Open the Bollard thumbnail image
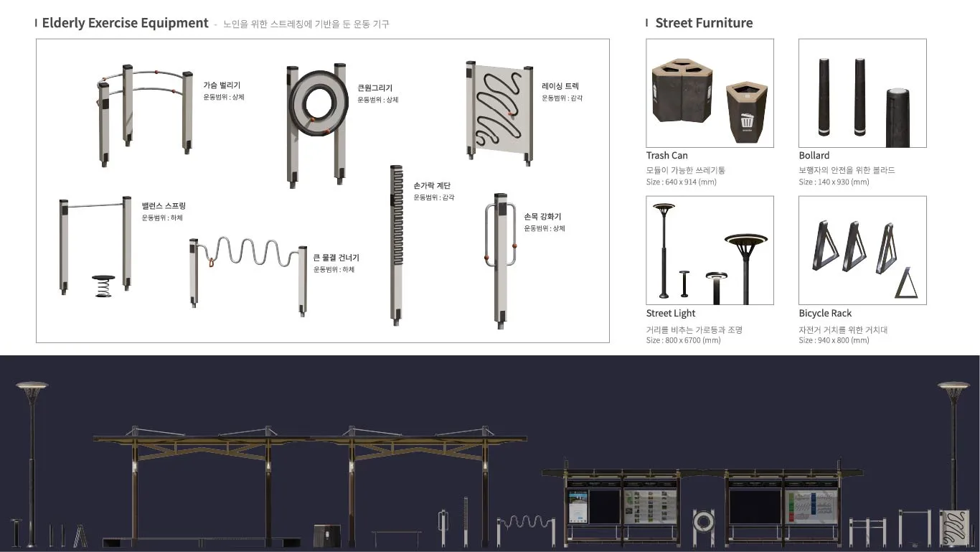980x552 pixels. click(x=862, y=93)
